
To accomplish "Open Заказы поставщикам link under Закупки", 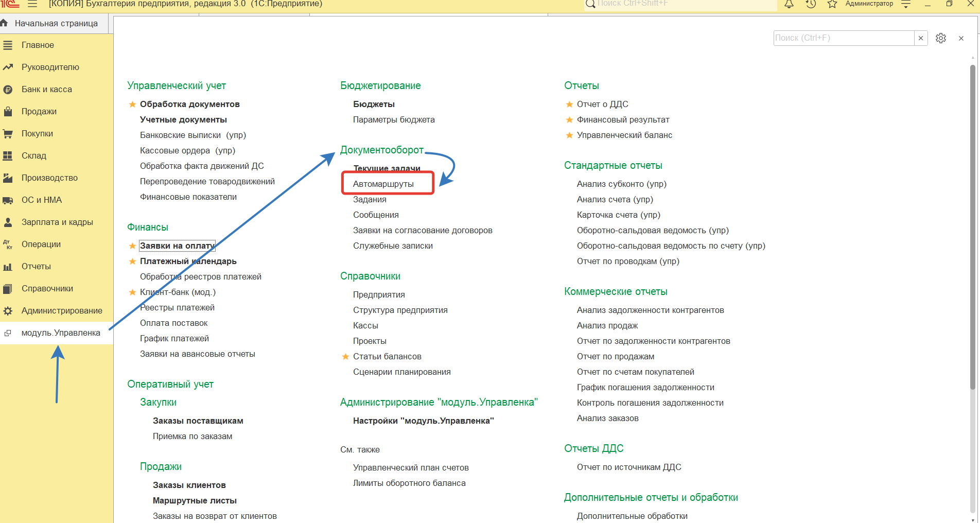I will [198, 421].
